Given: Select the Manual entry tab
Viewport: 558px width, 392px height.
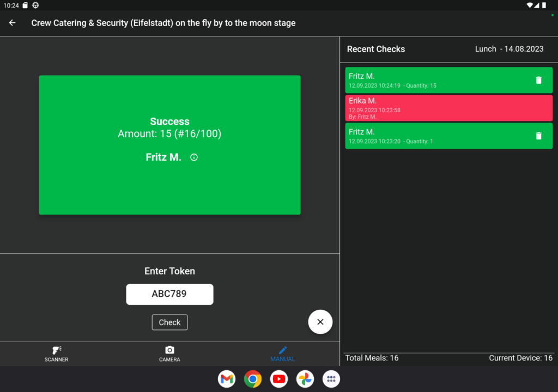Looking at the screenshot, I should (x=283, y=354).
